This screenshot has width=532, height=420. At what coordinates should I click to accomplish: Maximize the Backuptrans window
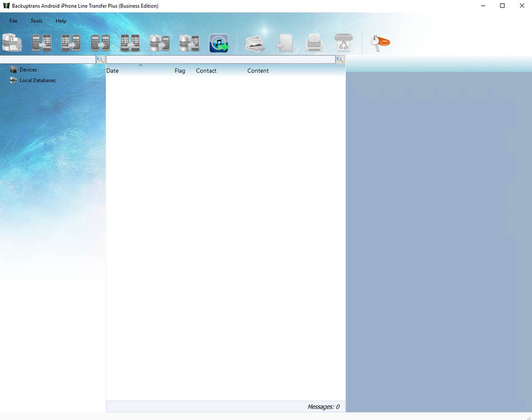(x=502, y=6)
